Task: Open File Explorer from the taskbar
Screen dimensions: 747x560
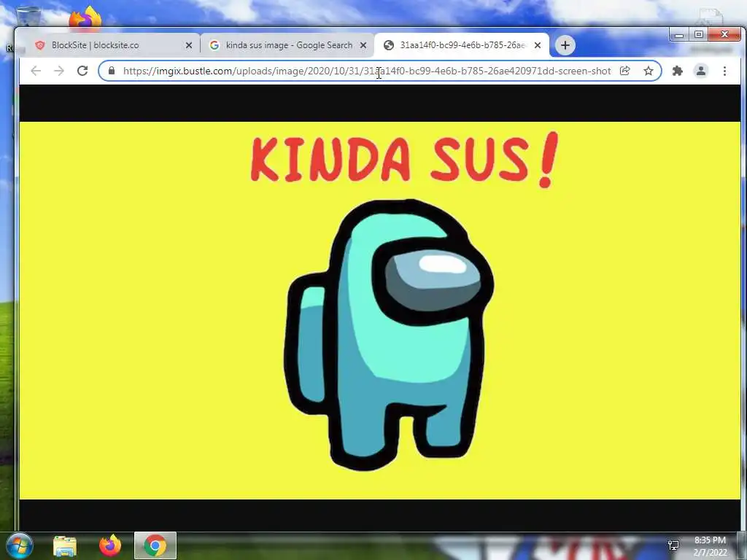Action: pyautogui.click(x=65, y=545)
